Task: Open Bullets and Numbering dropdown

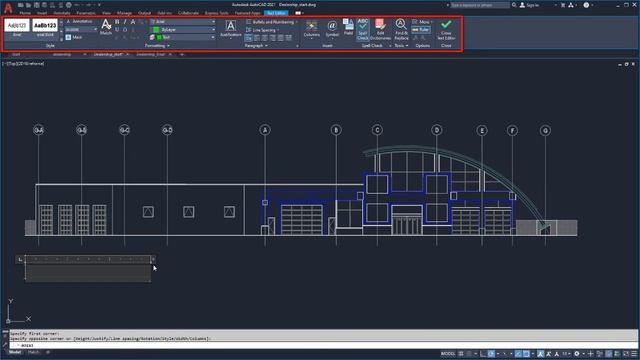Action: pos(272,22)
